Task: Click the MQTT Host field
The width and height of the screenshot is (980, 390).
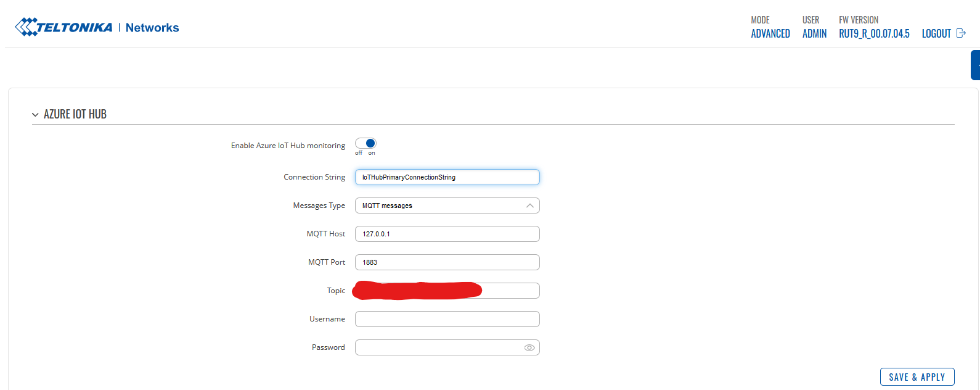Action: click(447, 234)
